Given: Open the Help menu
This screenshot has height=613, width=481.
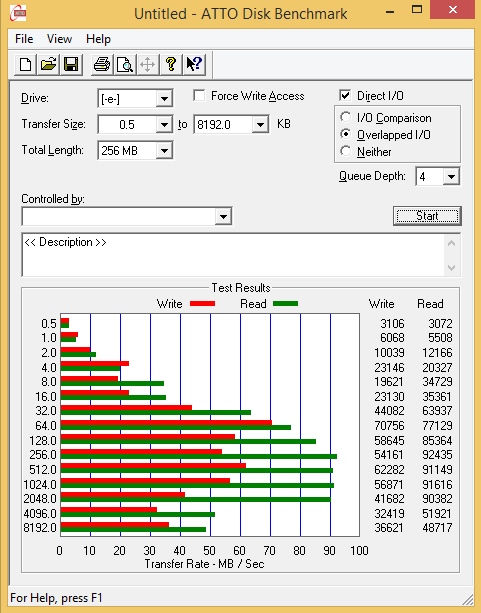Looking at the screenshot, I should pyautogui.click(x=99, y=39).
